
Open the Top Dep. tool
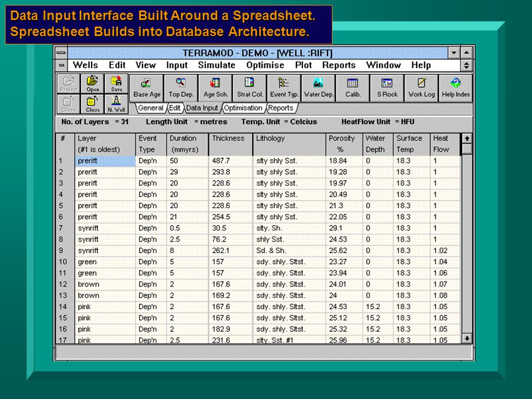181,88
